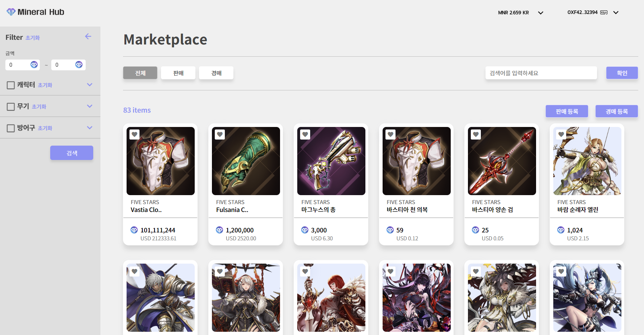Click the Mineral Hub logo icon
This screenshot has width=644, height=335.
[x=11, y=12]
